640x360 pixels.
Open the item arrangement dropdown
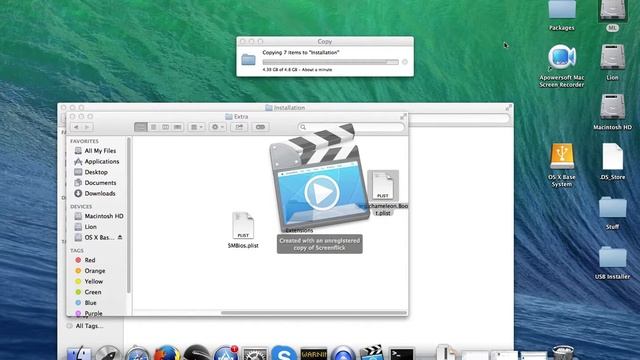pyautogui.click(x=196, y=127)
